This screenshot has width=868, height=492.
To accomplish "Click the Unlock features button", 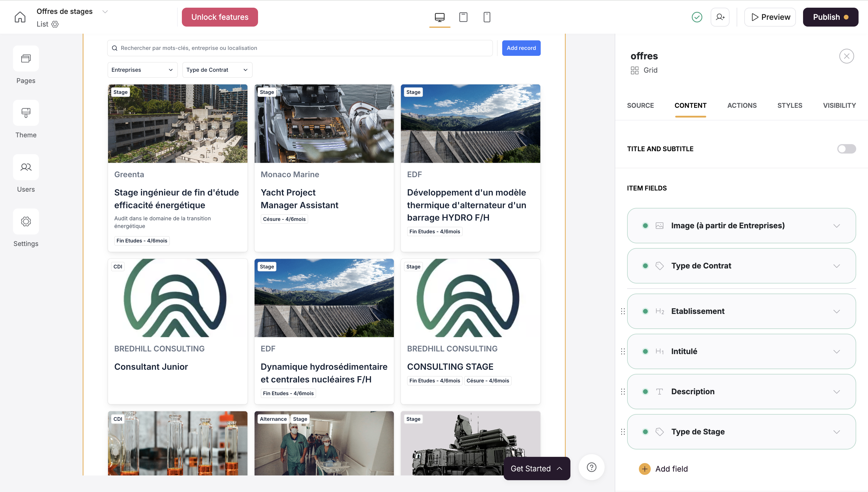I will point(220,17).
